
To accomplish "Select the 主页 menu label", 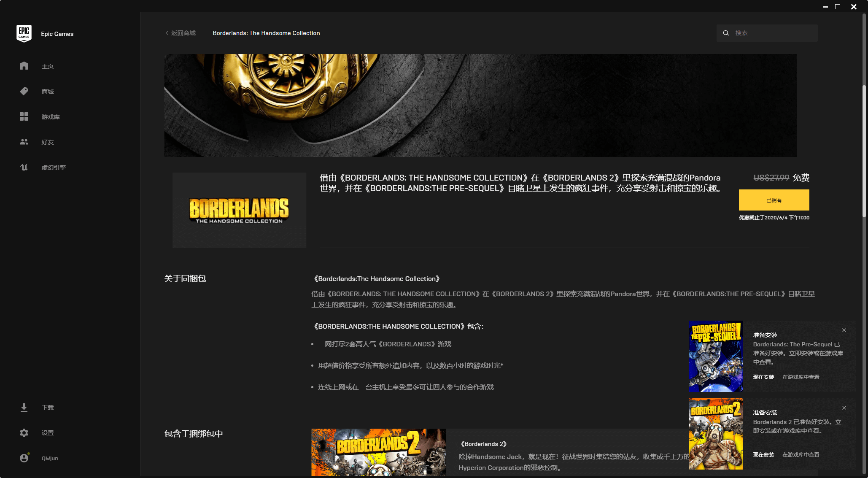I will click(x=48, y=66).
